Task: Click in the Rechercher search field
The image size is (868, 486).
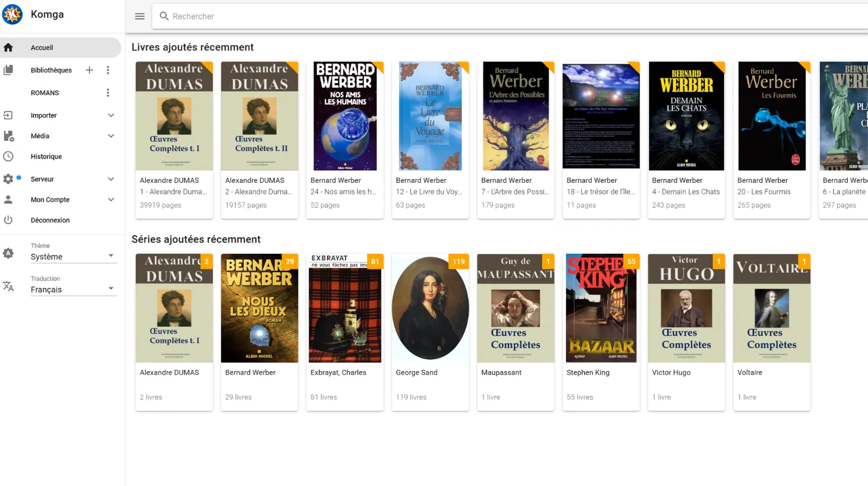Action: coord(488,16)
